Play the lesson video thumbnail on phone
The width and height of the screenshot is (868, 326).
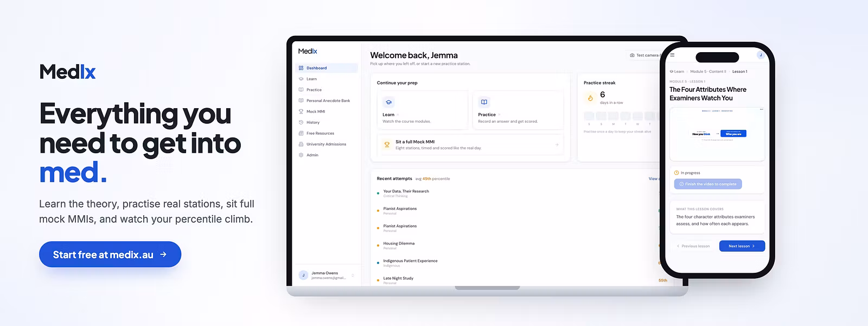coord(717,134)
